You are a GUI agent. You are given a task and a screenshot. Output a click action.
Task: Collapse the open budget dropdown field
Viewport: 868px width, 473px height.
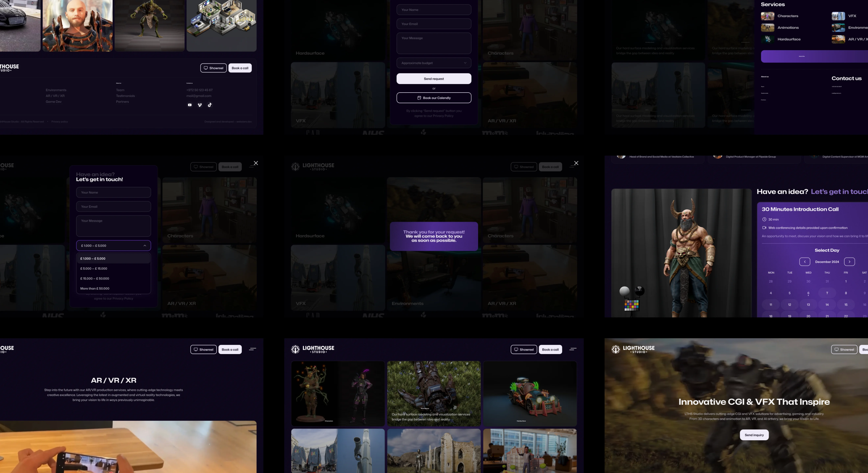(x=114, y=245)
